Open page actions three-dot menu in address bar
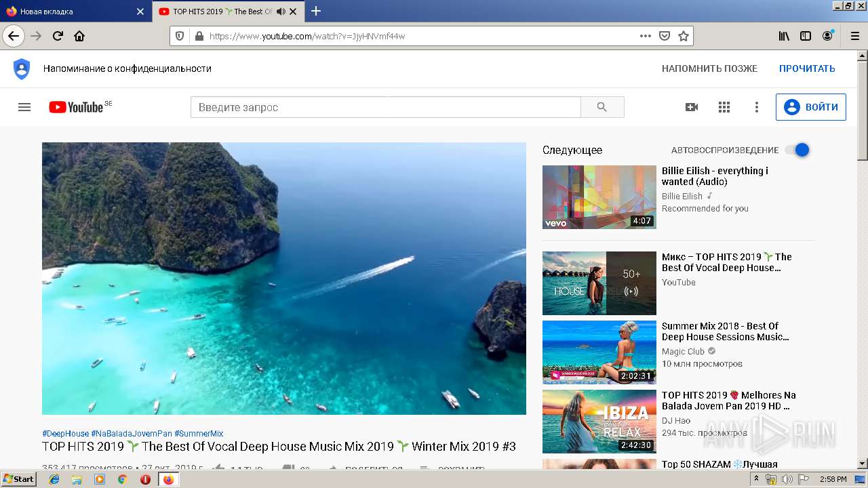The height and width of the screenshot is (488, 868). click(x=646, y=36)
